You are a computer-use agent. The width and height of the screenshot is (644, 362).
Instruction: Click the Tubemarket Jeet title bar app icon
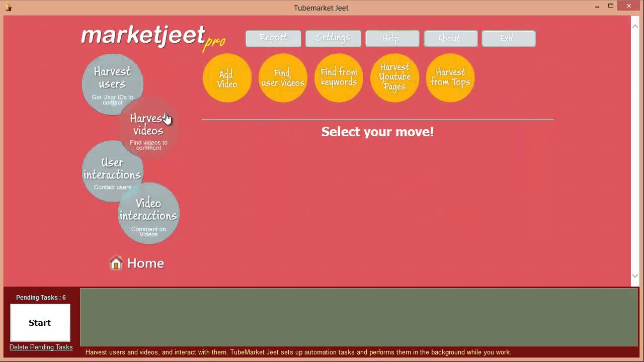point(8,8)
